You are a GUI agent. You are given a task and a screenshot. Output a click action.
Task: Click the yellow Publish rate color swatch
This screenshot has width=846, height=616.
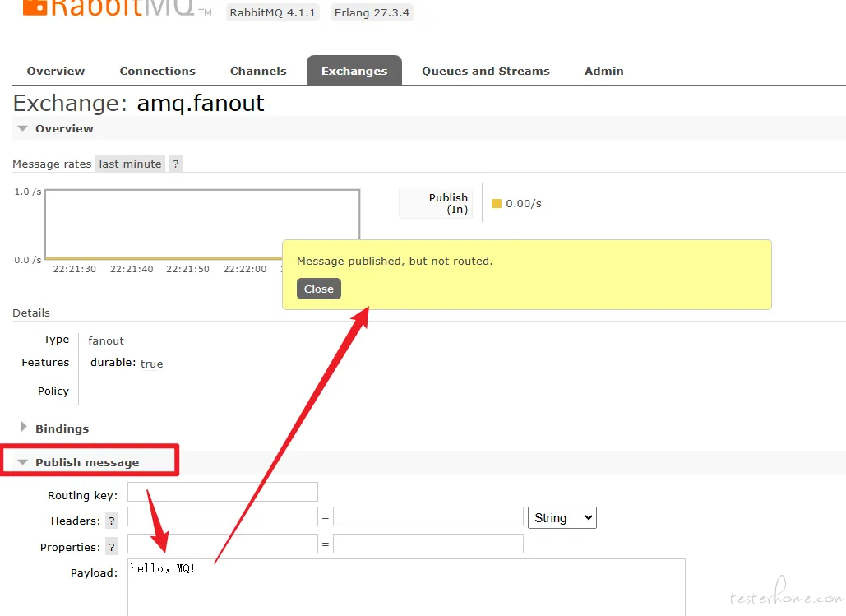(497, 203)
